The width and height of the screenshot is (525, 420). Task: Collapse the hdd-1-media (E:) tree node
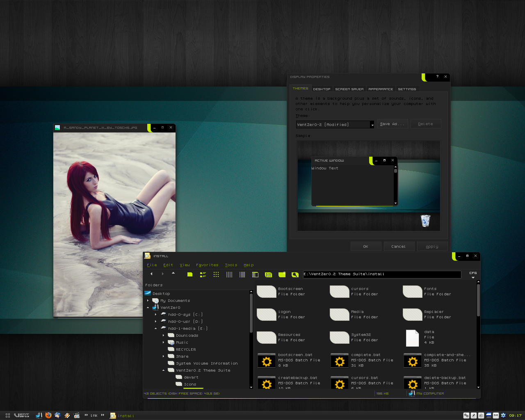[156, 329]
